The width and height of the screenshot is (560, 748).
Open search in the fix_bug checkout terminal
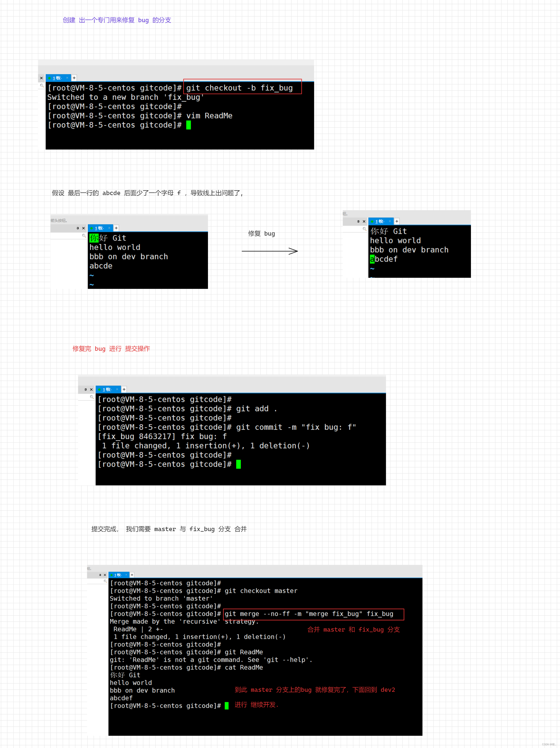point(42,86)
